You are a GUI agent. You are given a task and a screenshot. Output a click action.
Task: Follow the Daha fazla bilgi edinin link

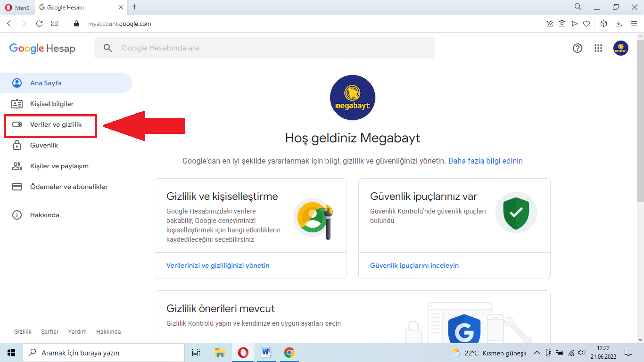485,161
